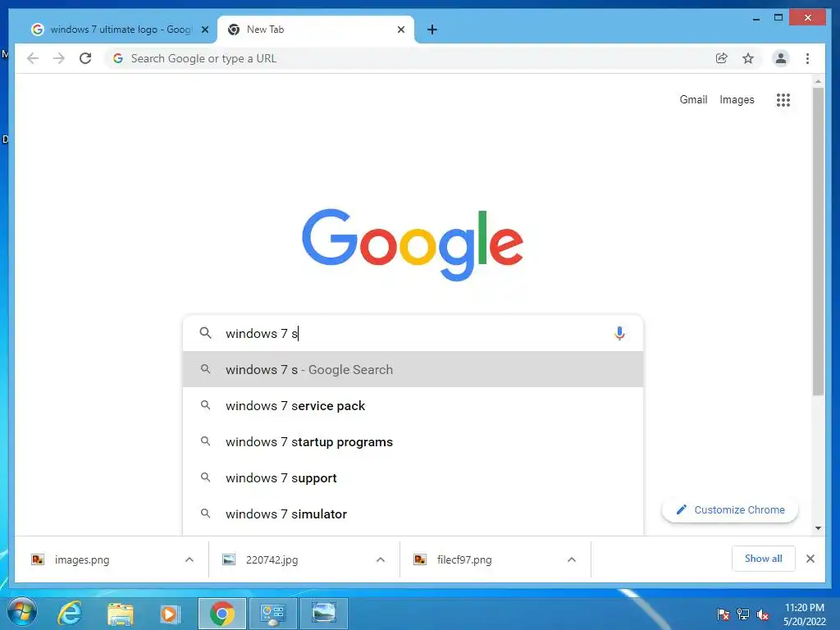Choose the 'windows 7 s - Google Search' suggestion

click(x=413, y=370)
